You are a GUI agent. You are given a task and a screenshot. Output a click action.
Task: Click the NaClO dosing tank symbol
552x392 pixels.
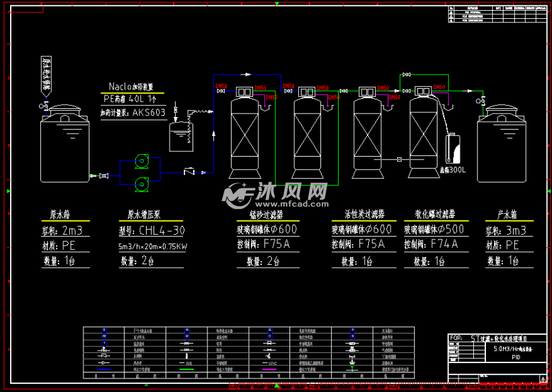pyautogui.click(x=180, y=133)
